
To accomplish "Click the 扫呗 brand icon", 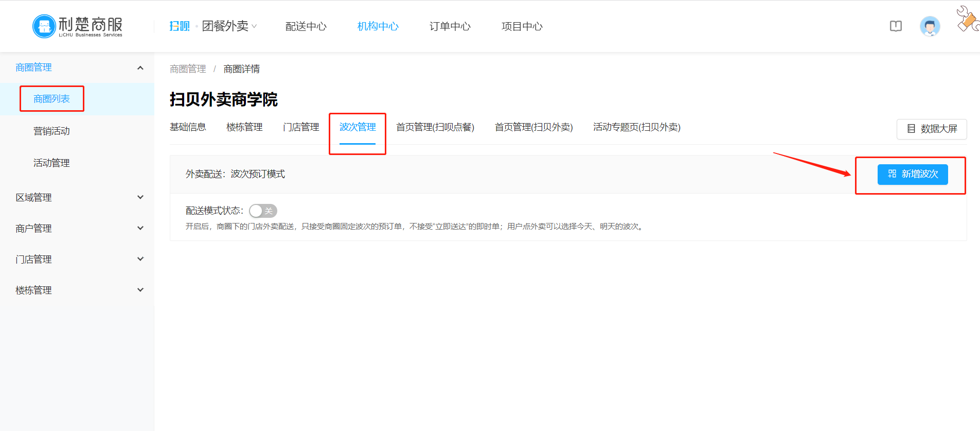I will (180, 26).
